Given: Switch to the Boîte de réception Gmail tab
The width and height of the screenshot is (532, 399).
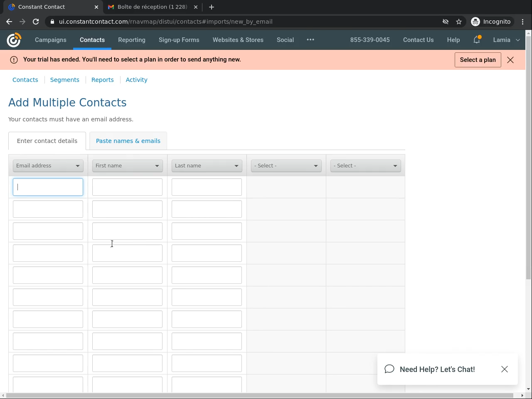Looking at the screenshot, I should [152, 7].
